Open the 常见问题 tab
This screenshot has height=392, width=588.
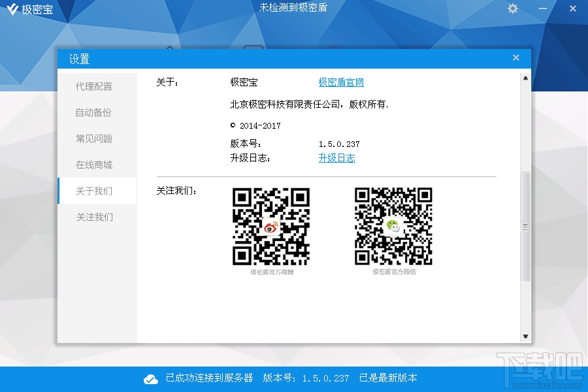click(x=97, y=139)
